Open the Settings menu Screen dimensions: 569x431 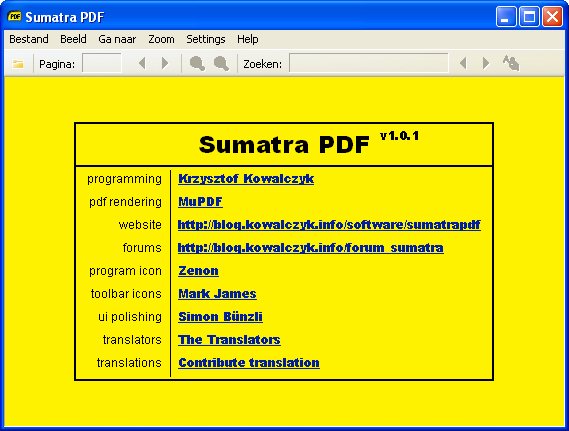point(206,39)
